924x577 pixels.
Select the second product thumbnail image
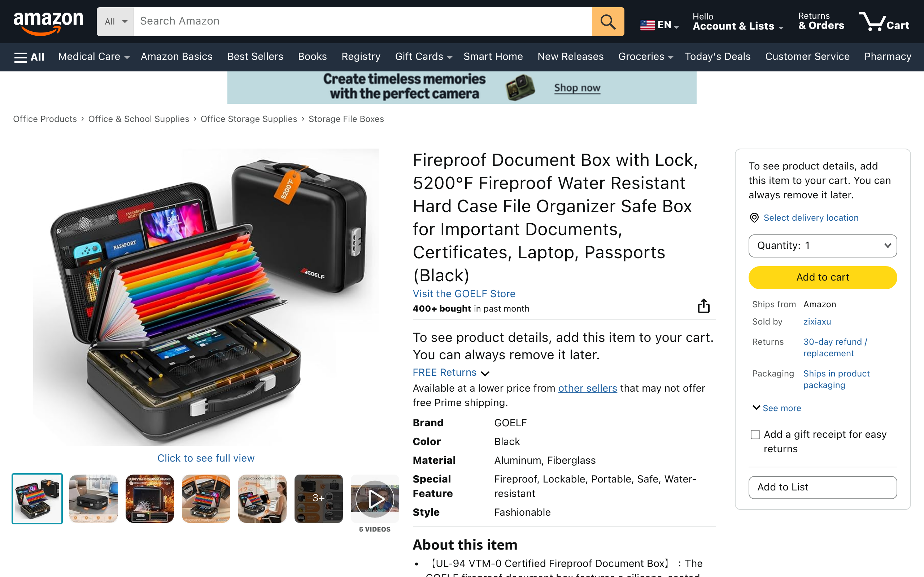(x=93, y=498)
